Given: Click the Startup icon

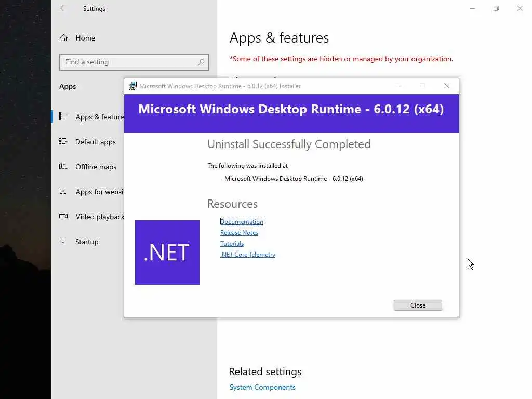Looking at the screenshot, I should pos(63,242).
